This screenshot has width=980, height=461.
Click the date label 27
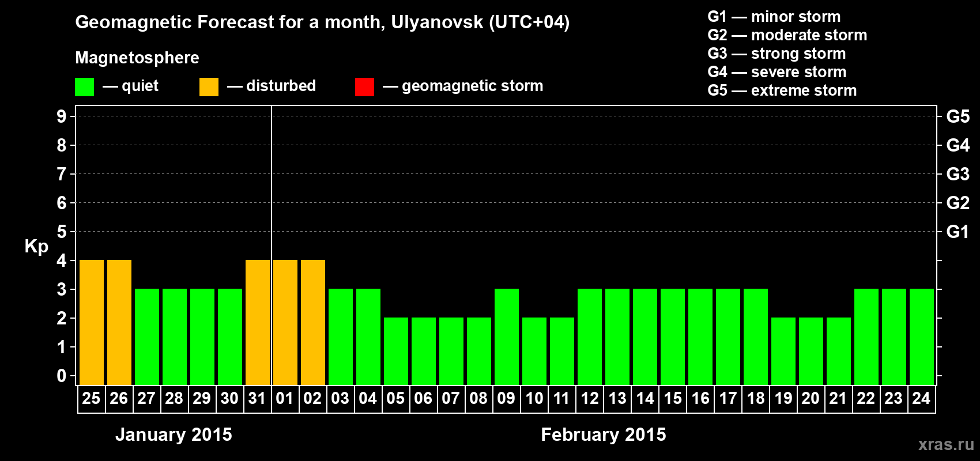146,399
